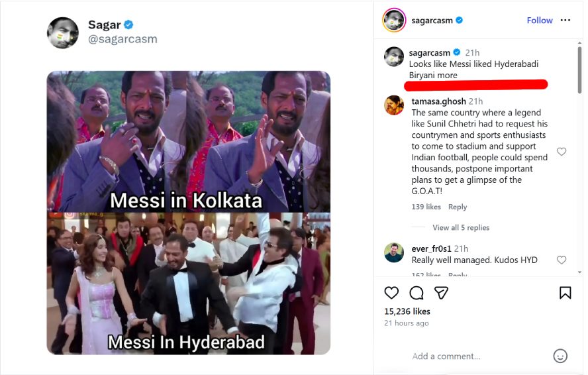588x375 pixels.
Task: Open ever_fr0s1 username link
Action: tap(432, 248)
